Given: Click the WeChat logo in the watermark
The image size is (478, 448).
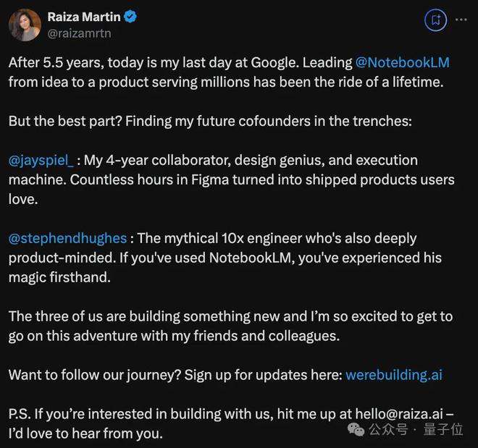Looking at the screenshot, I should [356, 429].
